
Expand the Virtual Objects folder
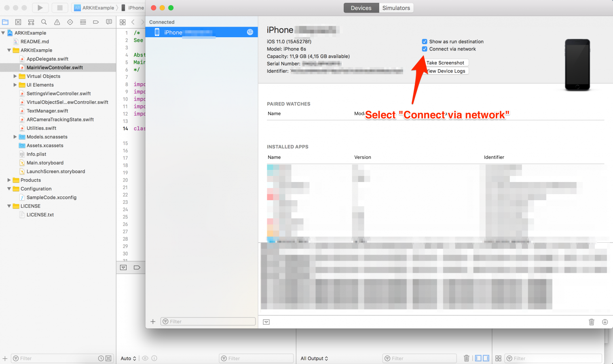pyautogui.click(x=15, y=76)
